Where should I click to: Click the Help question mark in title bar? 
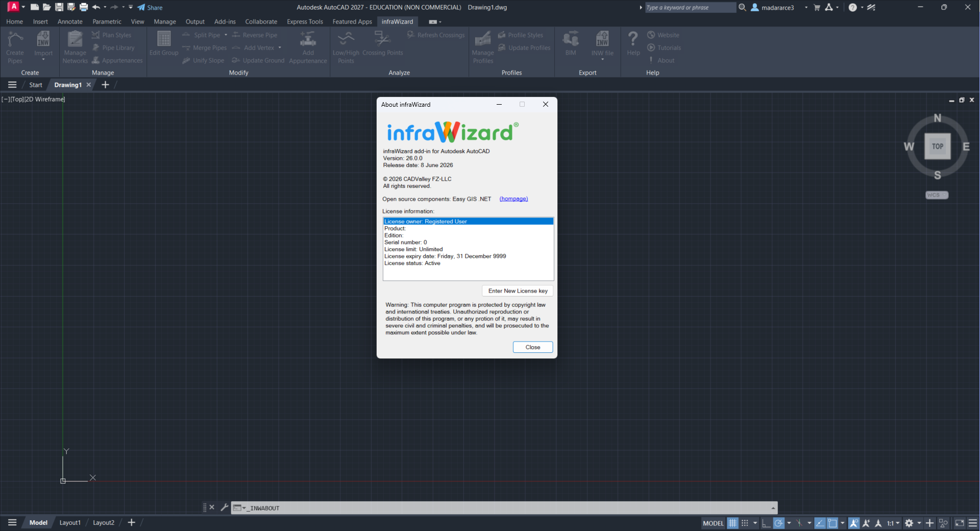852,7
